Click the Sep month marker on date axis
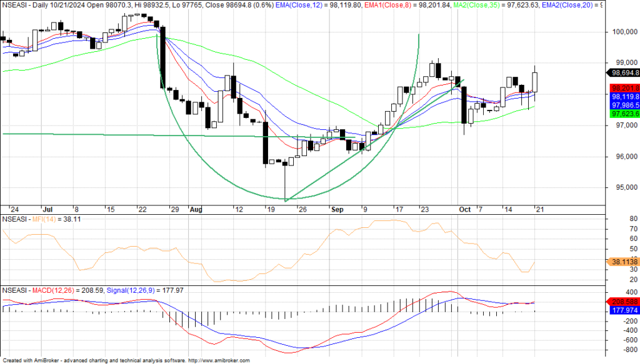The image size is (640, 364). pyautogui.click(x=337, y=210)
